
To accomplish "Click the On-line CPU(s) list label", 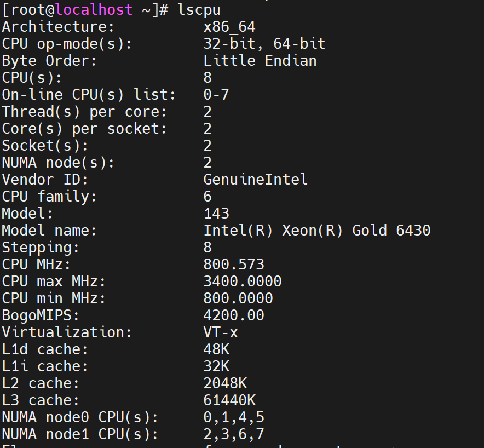I will point(89,95).
